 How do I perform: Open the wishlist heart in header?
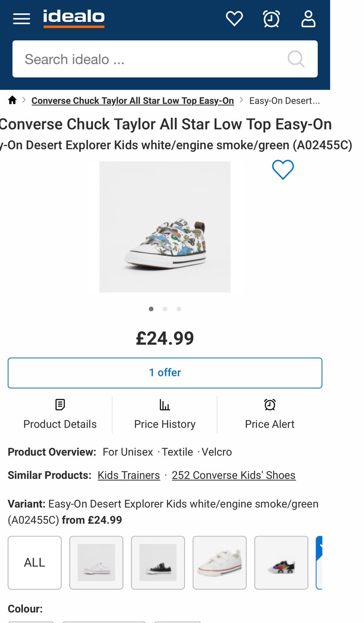234,19
